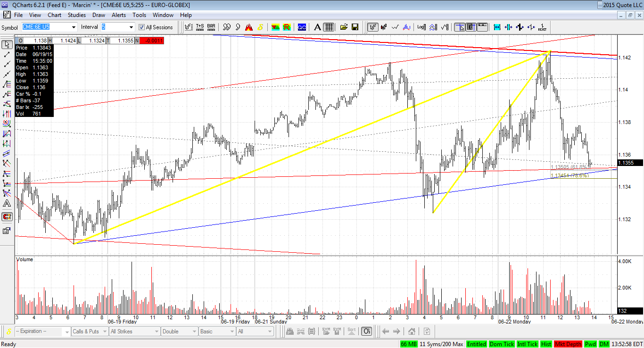
Task: Save chart with floppy disk icon
Action: (355, 27)
